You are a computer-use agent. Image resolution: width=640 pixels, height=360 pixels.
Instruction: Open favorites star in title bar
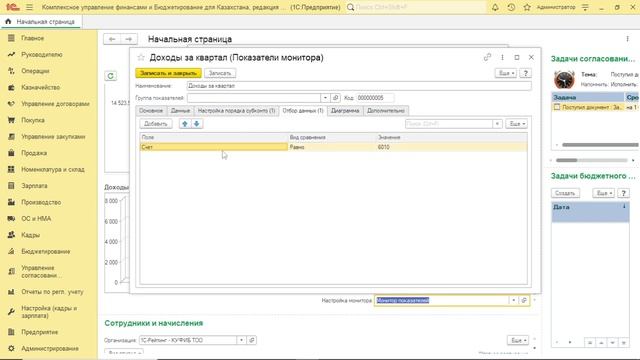pyautogui.click(x=527, y=7)
